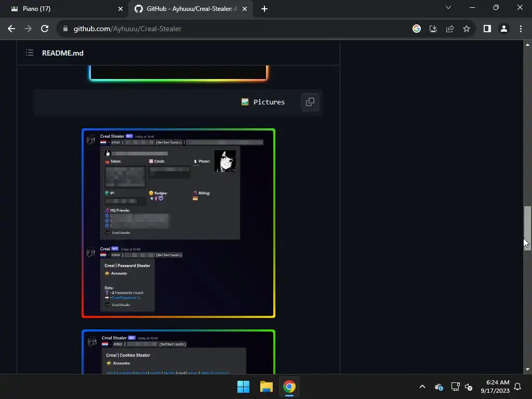Screen dimensions: 532x399
Task: Show hidden system tray icons
Action: (422, 387)
